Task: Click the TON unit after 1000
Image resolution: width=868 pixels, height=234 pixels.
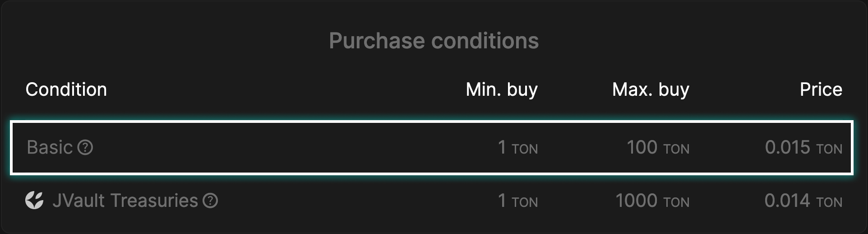Action: 676,202
